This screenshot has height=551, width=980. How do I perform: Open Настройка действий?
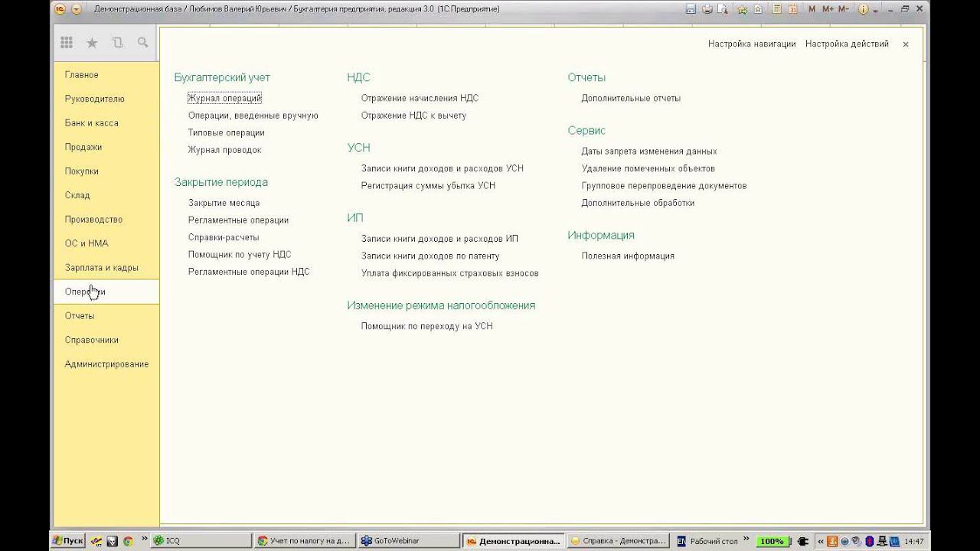[847, 44]
